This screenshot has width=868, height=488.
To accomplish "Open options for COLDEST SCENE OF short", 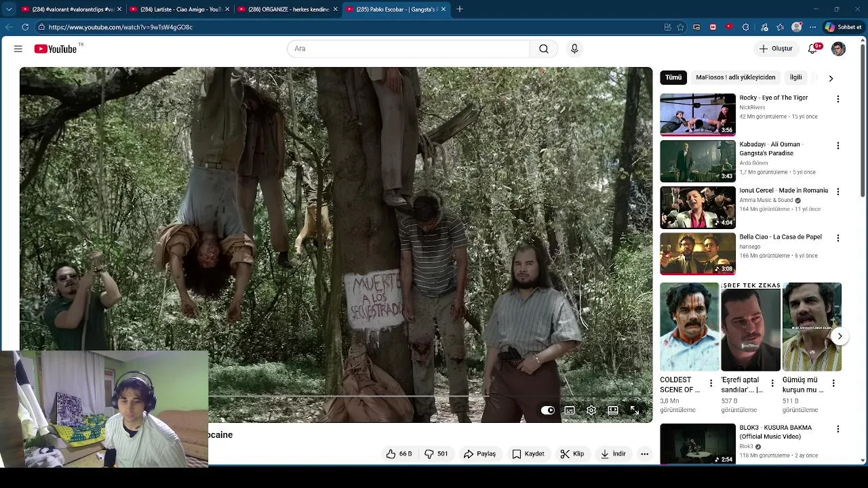I will [x=711, y=384].
